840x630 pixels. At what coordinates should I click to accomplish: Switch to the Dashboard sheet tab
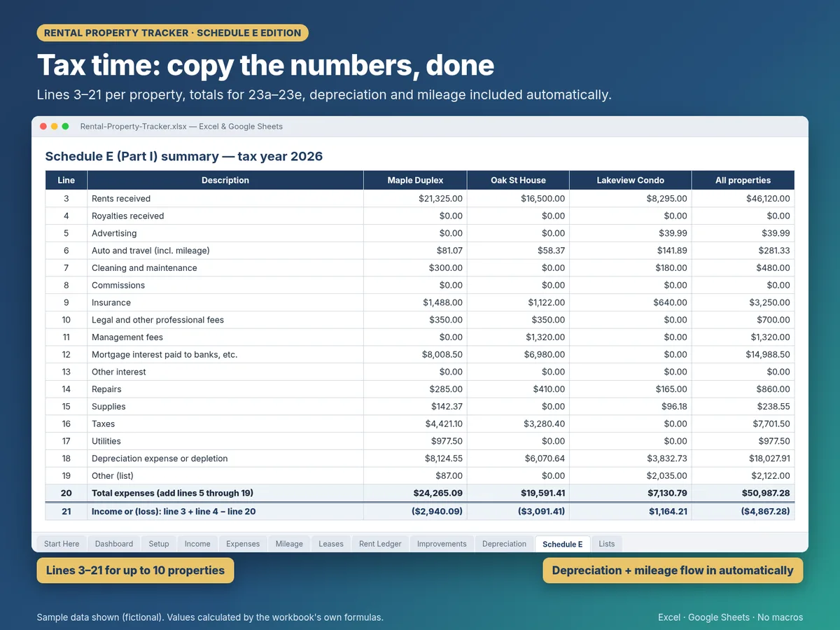[114, 544]
